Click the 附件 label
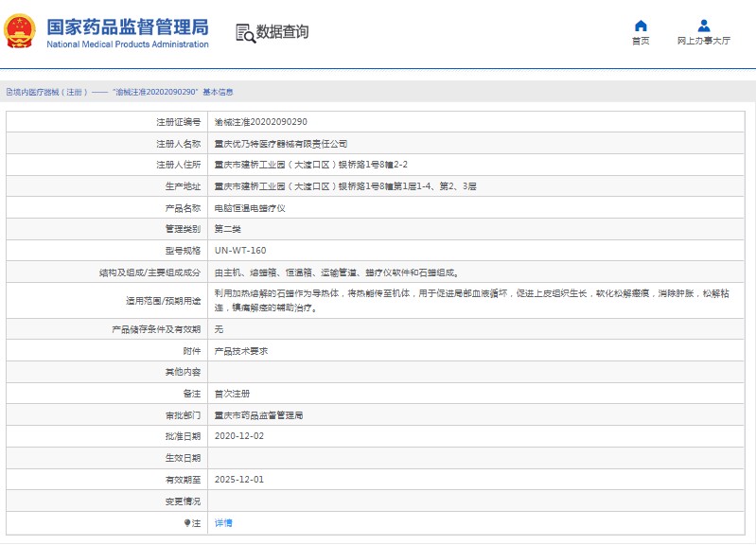The height and width of the screenshot is (545, 756). 192,351
